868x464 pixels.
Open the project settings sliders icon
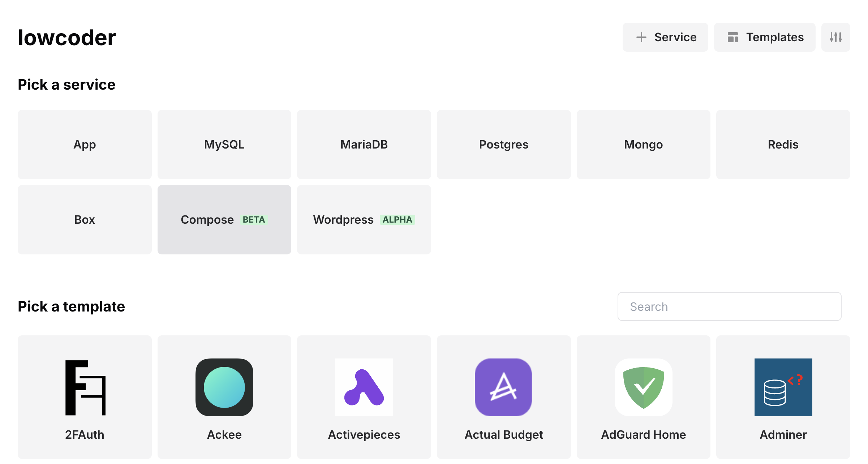[835, 37]
